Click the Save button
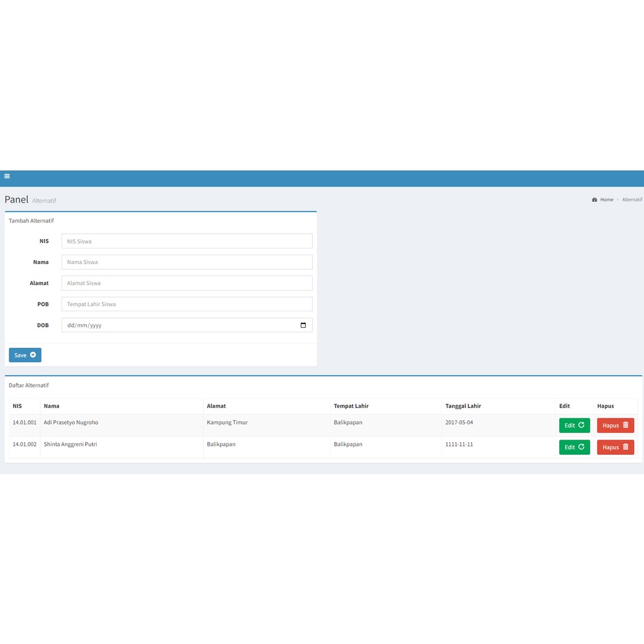Image resolution: width=644 pixels, height=644 pixels. [25, 355]
